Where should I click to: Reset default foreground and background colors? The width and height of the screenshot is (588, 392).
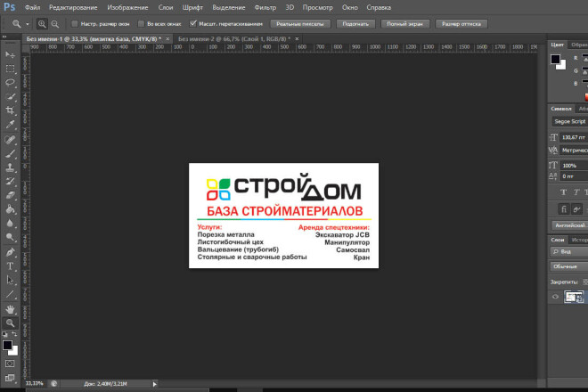coord(4,334)
